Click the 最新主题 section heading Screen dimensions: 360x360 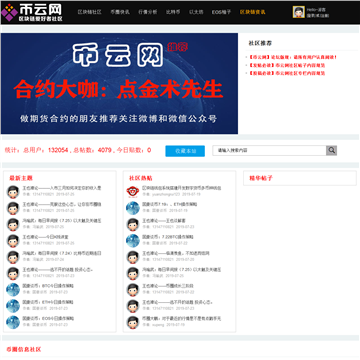pyautogui.click(x=21, y=178)
